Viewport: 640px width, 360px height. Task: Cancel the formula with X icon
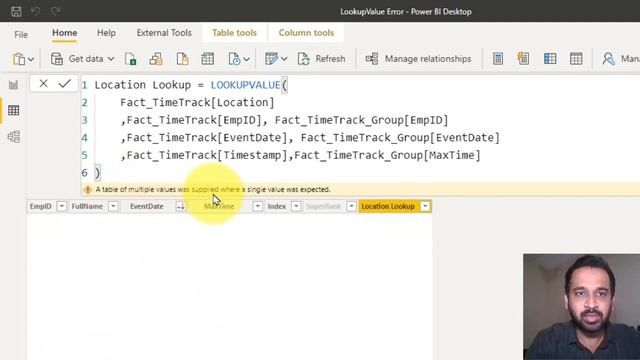point(43,84)
